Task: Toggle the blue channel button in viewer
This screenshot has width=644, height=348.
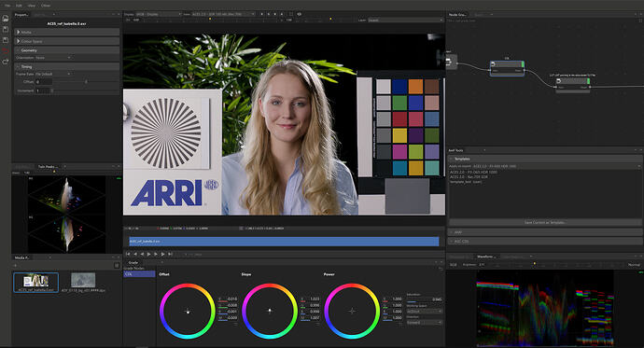Action: coord(275,14)
